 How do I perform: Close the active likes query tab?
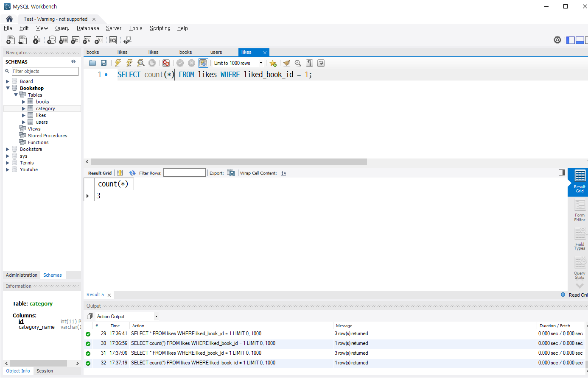pos(265,53)
